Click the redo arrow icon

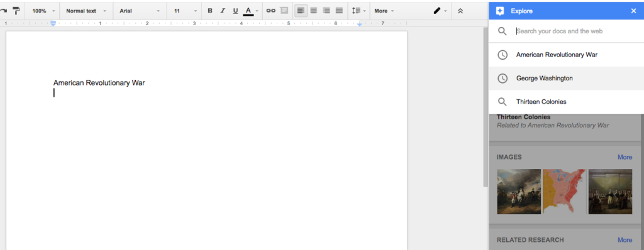pyautogui.click(x=3, y=11)
